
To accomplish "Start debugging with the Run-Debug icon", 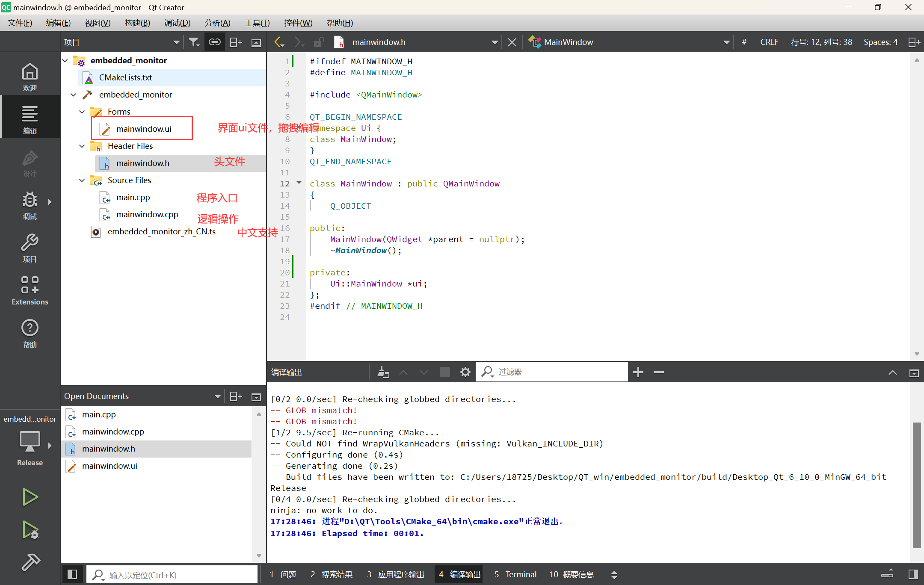I will [x=30, y=530].
